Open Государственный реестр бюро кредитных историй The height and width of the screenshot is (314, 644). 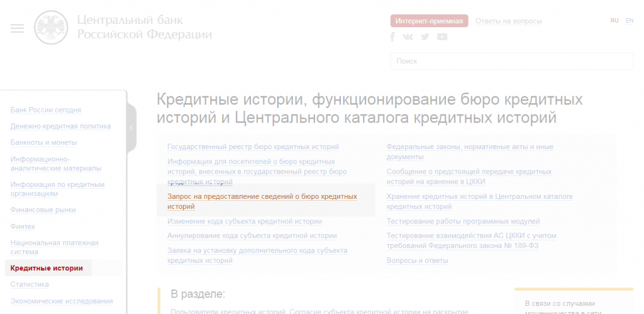pos(253,147)
